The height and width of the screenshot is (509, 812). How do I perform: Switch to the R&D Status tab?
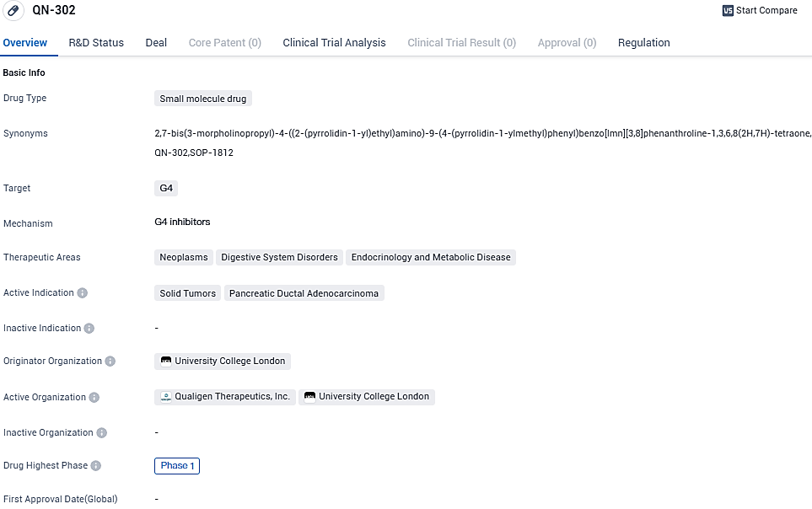(96, 43)
